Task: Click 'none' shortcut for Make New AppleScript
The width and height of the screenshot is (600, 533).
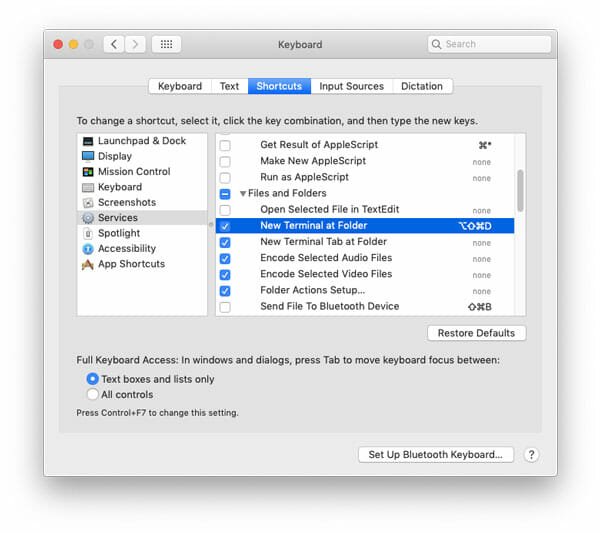Action: tap(481, 162)
